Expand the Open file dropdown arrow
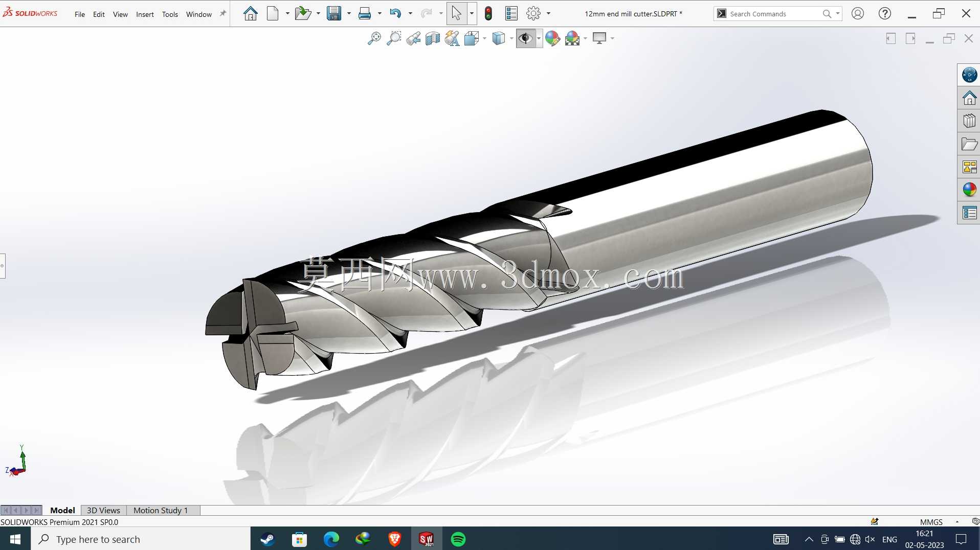This screenshot has width=980, height=550. pos(318,13)
